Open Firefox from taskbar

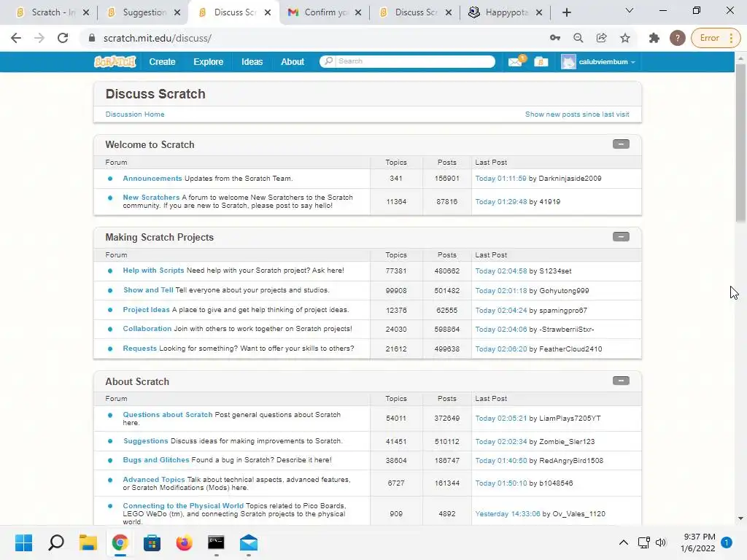tap(184, 542)
